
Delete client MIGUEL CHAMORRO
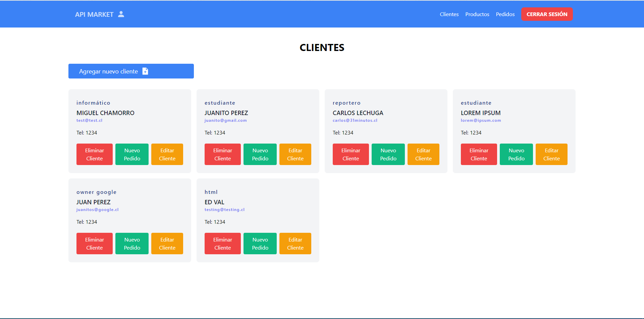tap(94, 154)
